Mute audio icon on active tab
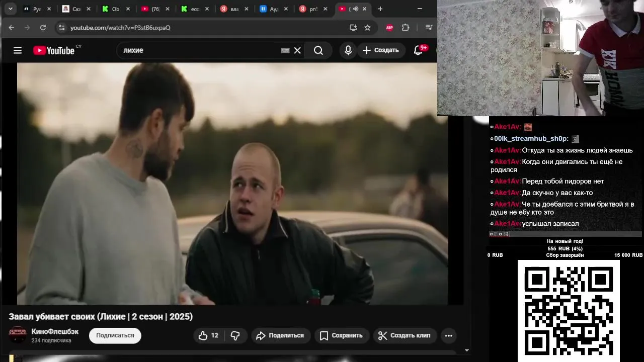This screenshot has width=644, height=362. tap(355, 9)
